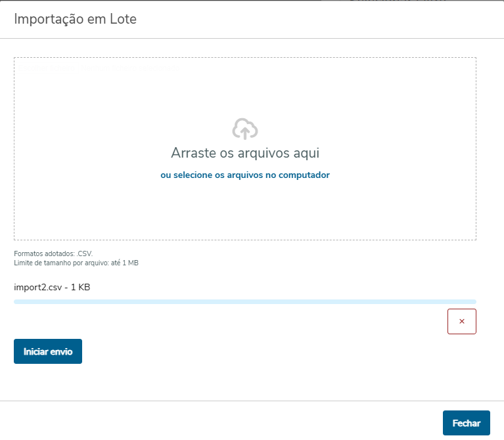
Task: Click the "ou selecione os arquivos no computador" link
Action: 245,175
